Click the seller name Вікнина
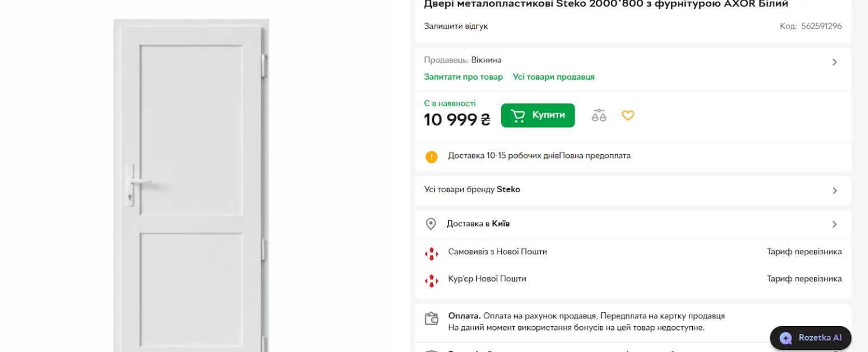 486,60
